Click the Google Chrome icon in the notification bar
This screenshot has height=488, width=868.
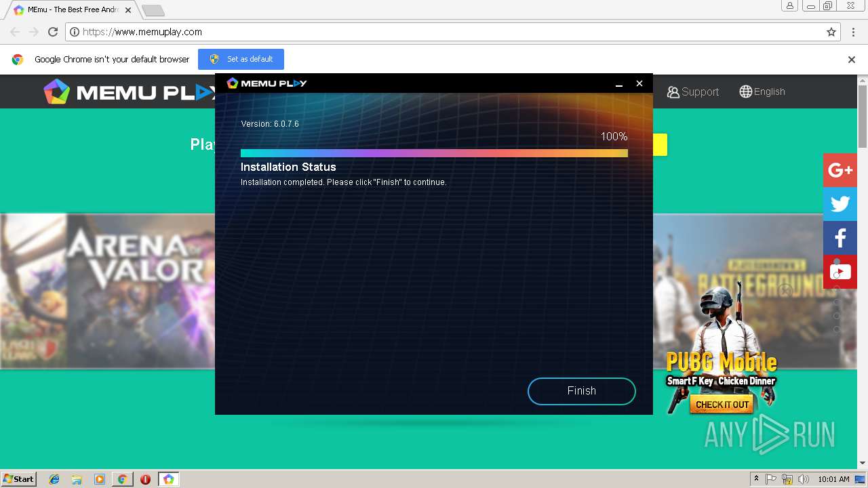point(18,60)
